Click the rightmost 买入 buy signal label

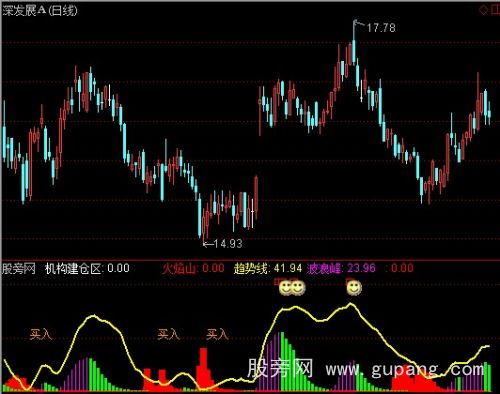coord(217,334)
